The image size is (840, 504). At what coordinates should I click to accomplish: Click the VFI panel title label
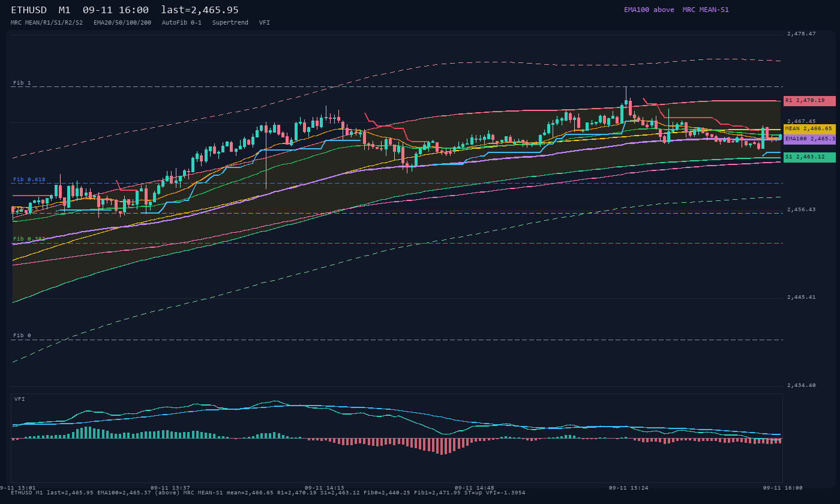tap(20, 399)
